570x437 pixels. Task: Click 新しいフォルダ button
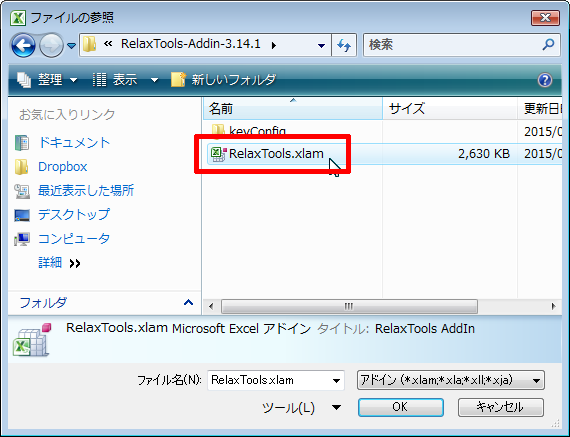point(224,79)
